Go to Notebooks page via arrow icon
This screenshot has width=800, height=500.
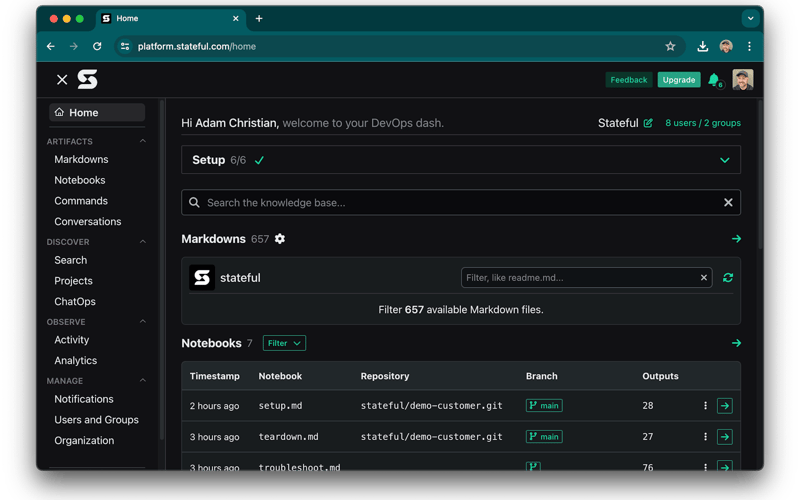click(x=736, y=343)
